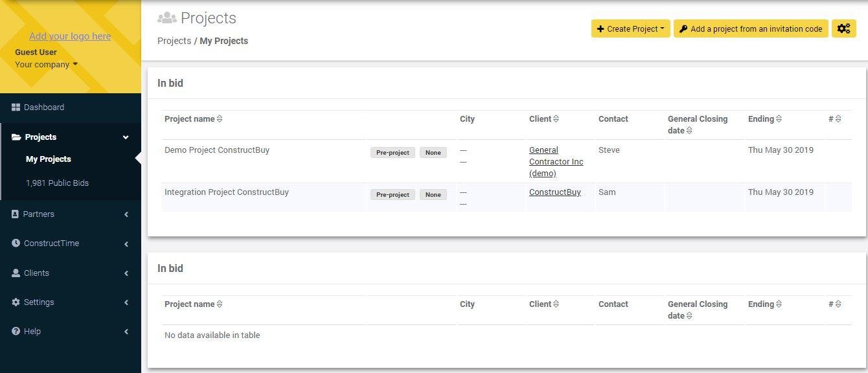Screen dimensions: 868x373
Task: Click the ConstructTime clock icon
Action: tap(16, 243)
